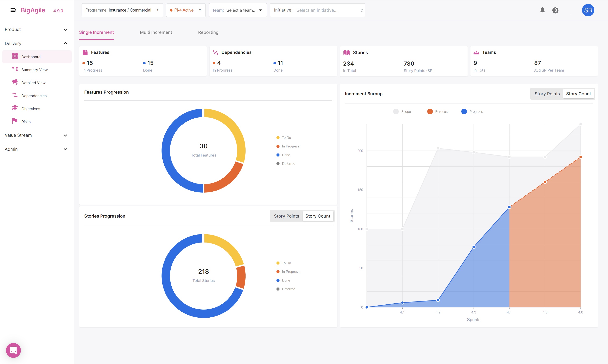Switch Increment Burnup to Story Points

click(547, 93)
